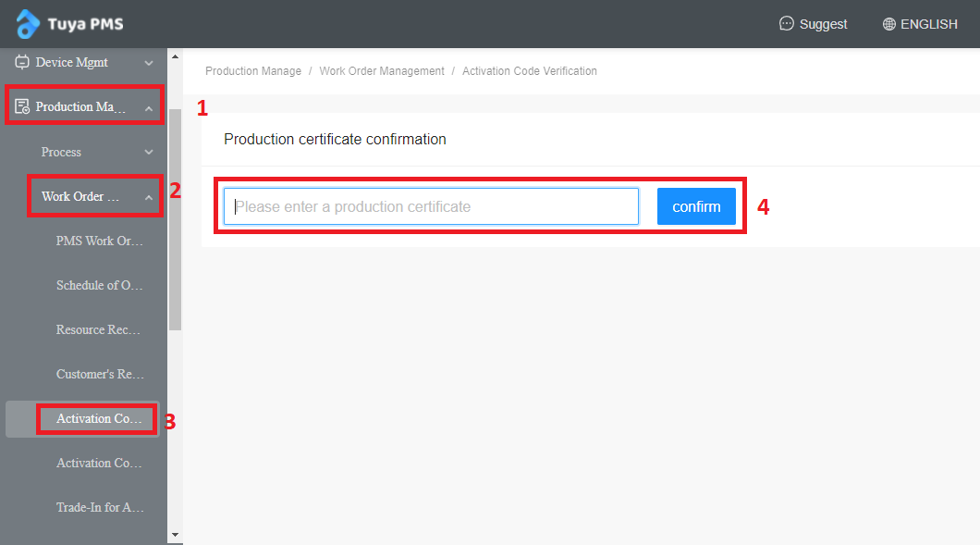Open the Schedule of O… menu item
980x545 pixels.
pyautogui.click(x=99, y=286)
